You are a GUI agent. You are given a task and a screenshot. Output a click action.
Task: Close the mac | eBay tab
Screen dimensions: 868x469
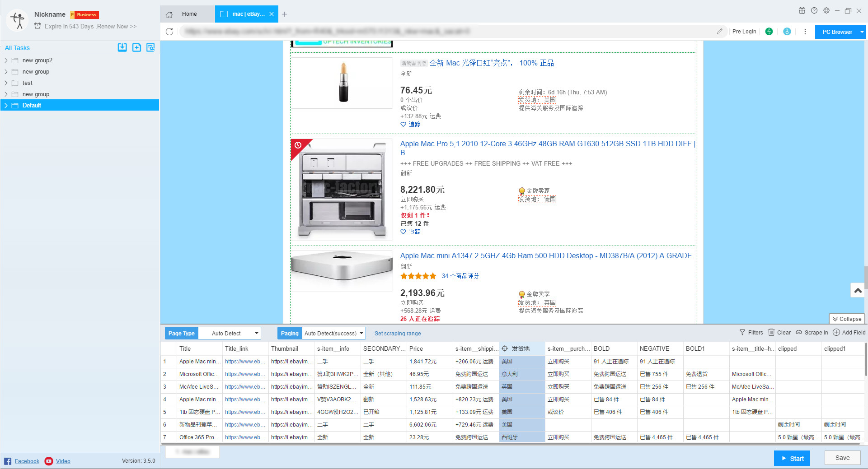(272, 14)
